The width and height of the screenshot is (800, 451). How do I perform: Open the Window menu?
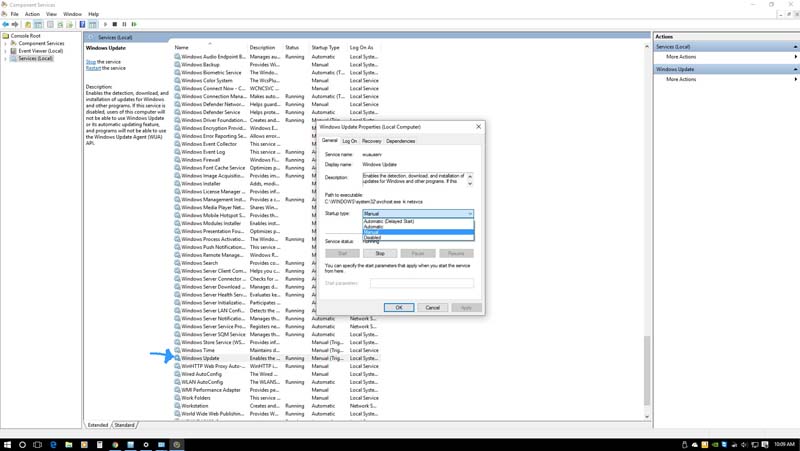tap(72, 14)
